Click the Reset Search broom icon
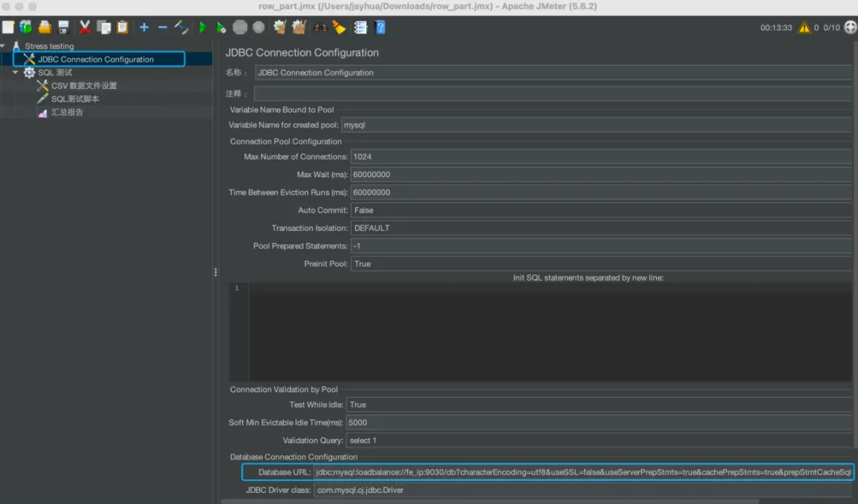The width and height of the screenshot is (858, 504). click(339, 27)
